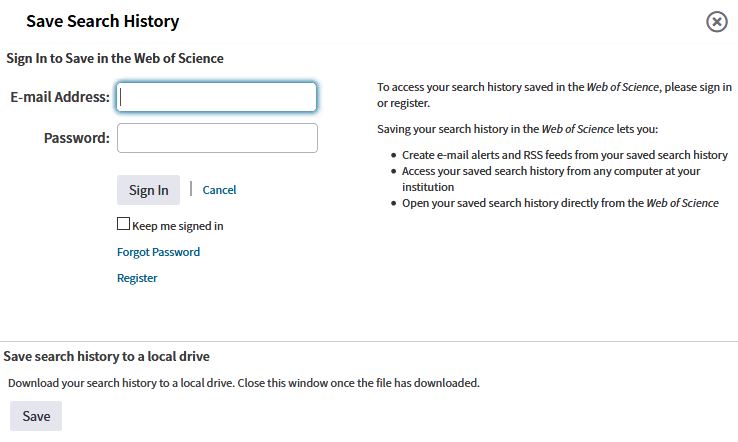Click the Save Search History title
This screenshot has height=442, width=738.
click(103, 21)
